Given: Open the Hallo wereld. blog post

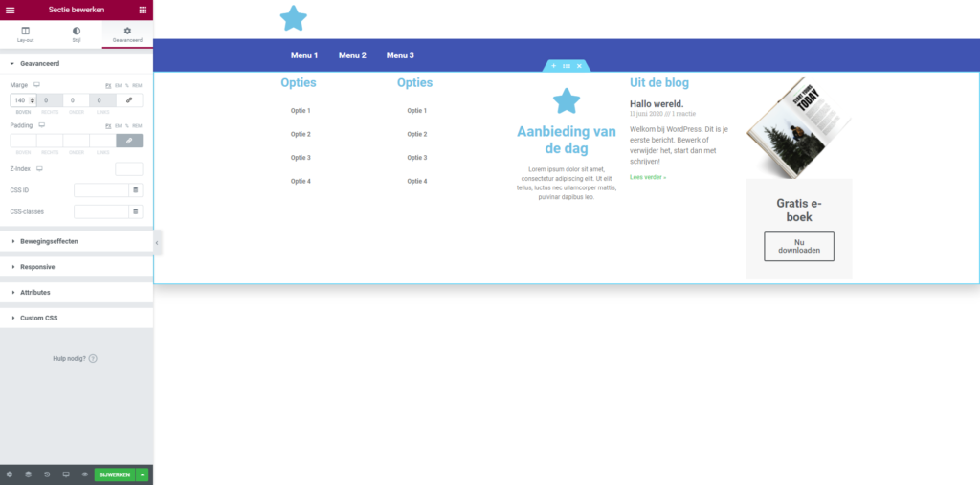Looking at the screenshot, I should tap(657, 103).
